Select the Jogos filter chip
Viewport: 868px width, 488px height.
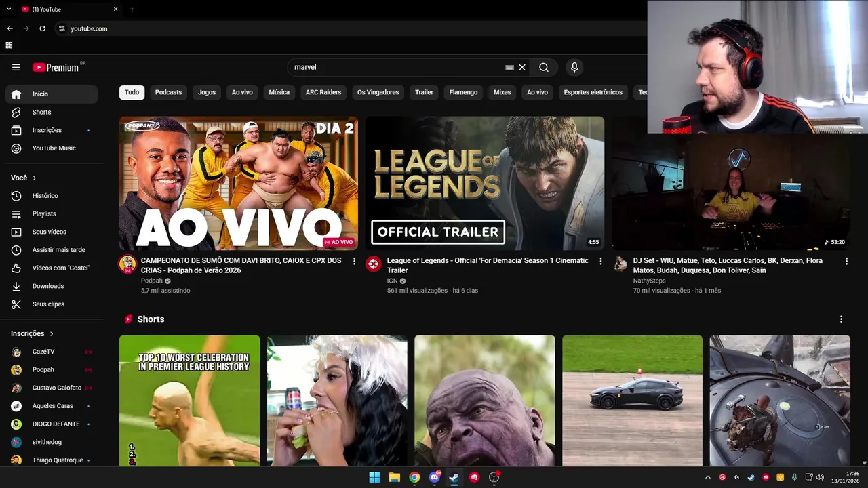[207, 92]
